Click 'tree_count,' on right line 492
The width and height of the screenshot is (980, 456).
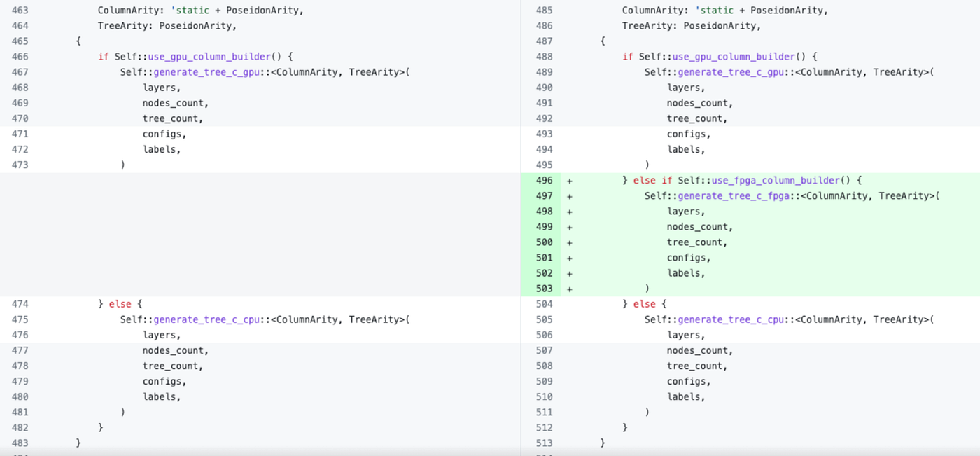tap(697, 118)
